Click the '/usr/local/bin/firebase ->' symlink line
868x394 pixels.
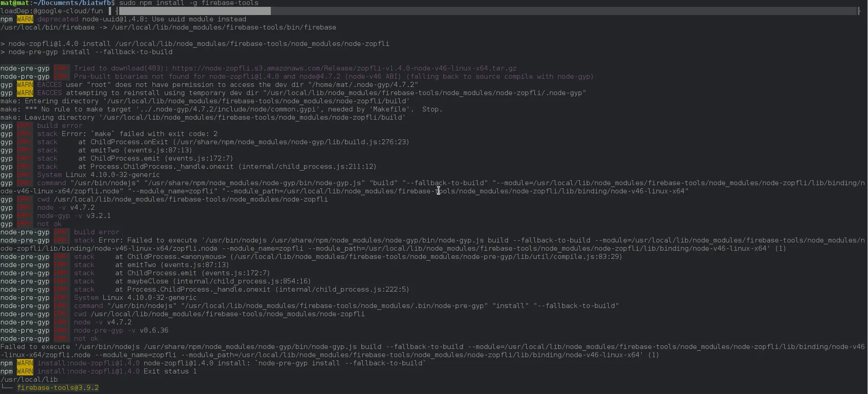click(x=168, y=27)
